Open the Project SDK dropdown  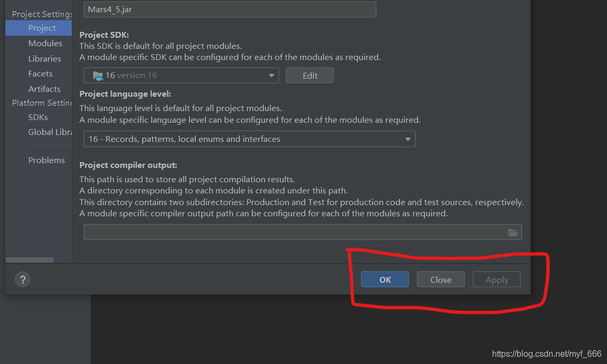181,75
